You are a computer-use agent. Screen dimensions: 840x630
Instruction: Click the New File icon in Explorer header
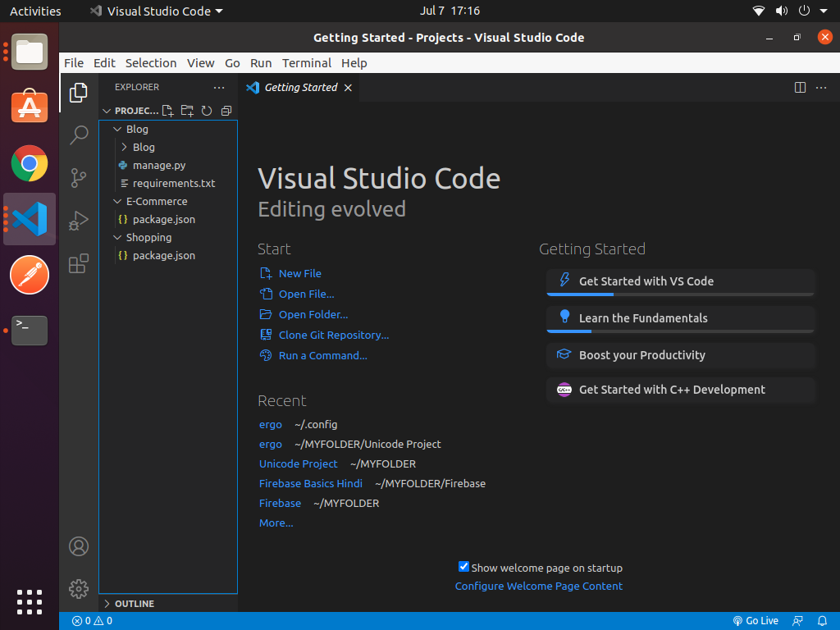pyautogui.click(x=167, y=111)
